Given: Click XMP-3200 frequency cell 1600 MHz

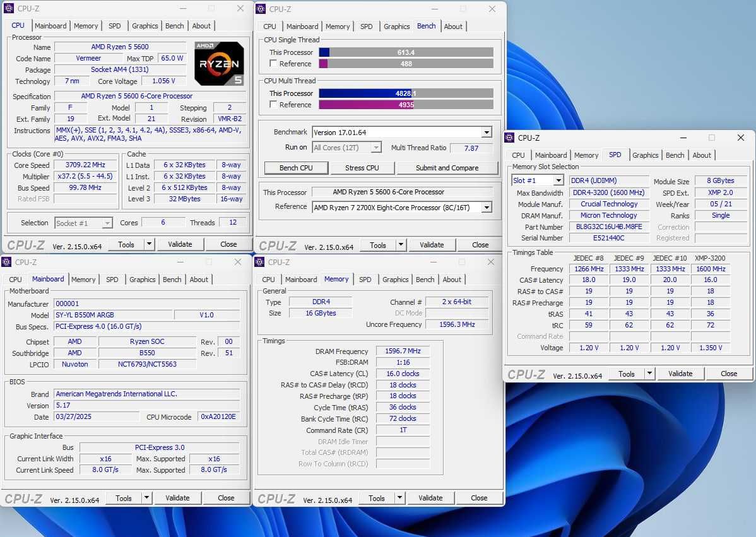Looking at the screenshot, I should [x=711, y=269].
